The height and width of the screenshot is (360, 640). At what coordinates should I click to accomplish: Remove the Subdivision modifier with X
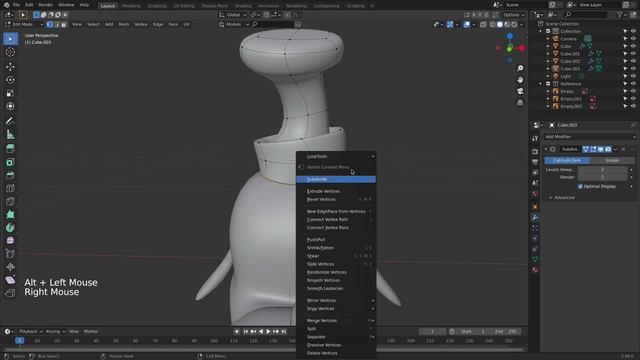coord(623,149)
